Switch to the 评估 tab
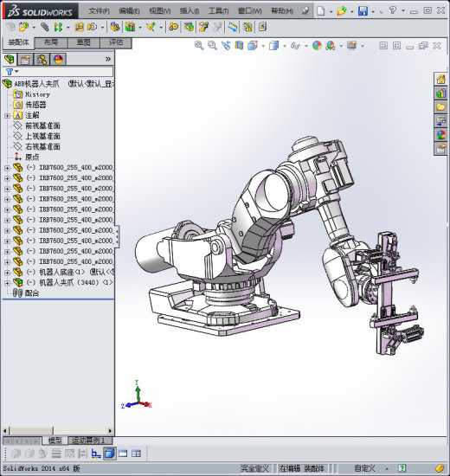The width and height of the screenshot is (450, 476). [116, 42]
